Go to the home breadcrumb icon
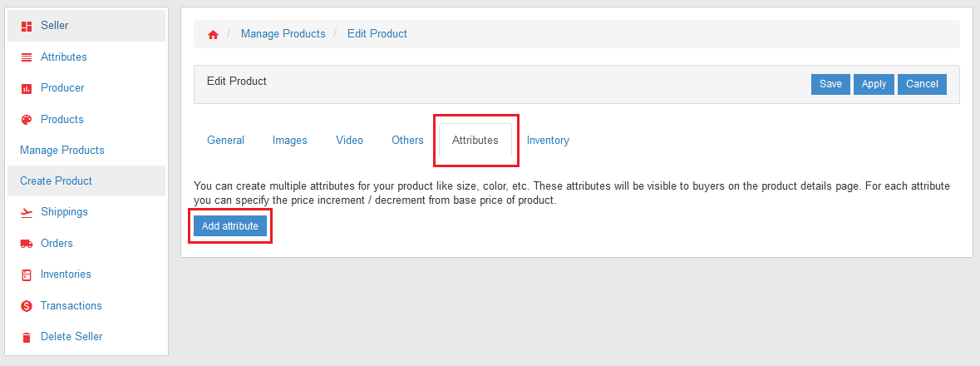This screenshot has width=980, height=366. pyautogui.click(x=213, y=34)
